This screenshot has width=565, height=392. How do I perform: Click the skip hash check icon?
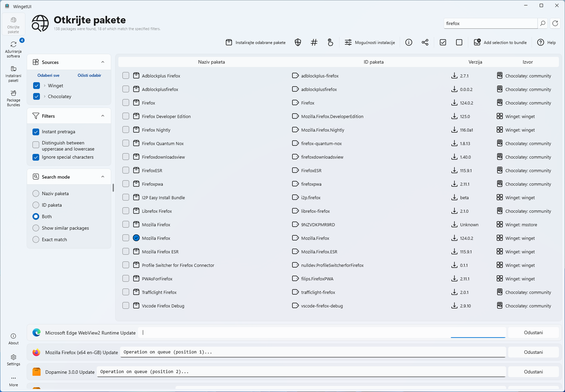point(314,42)
